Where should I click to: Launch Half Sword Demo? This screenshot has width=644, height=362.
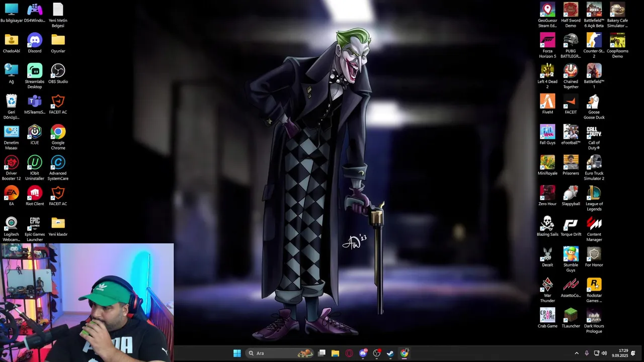tap(571, 16)
